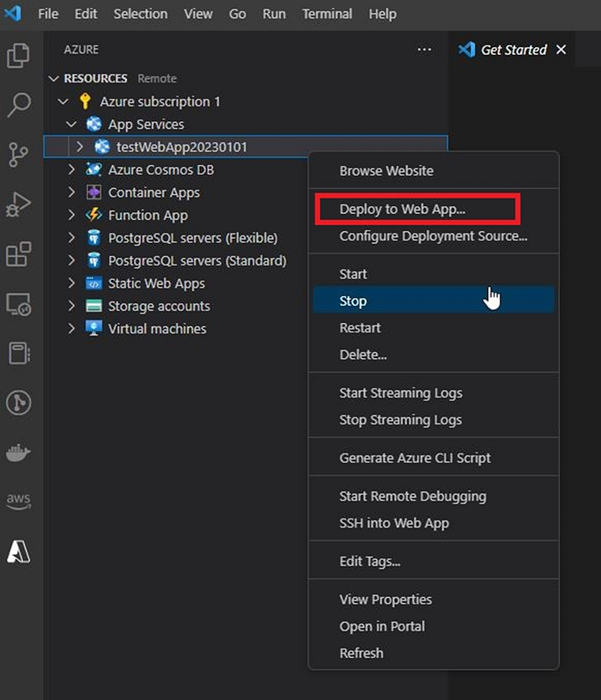This screenshot has width=601, height=700.
Task: Close the Get Started tab
Action: coord(562,50)
